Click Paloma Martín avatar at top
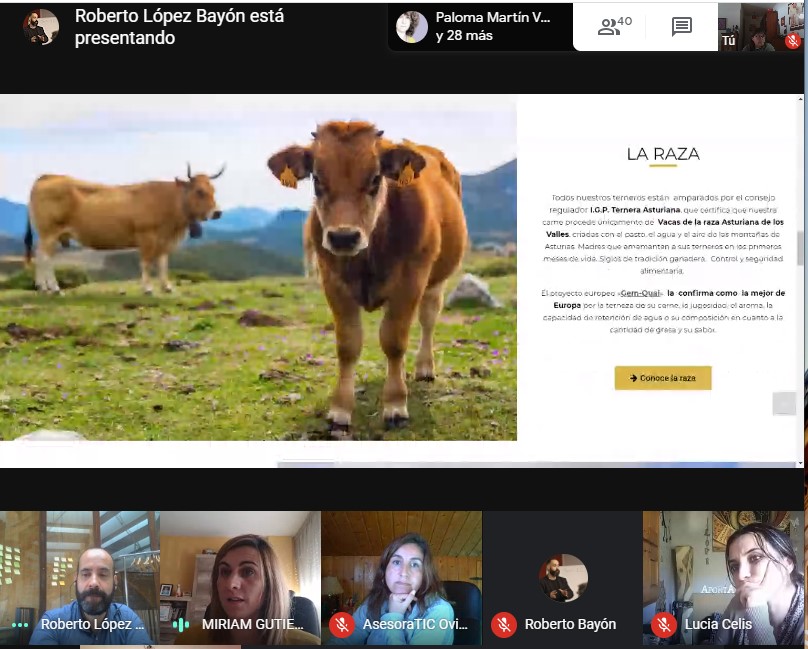 coord(412,27)
